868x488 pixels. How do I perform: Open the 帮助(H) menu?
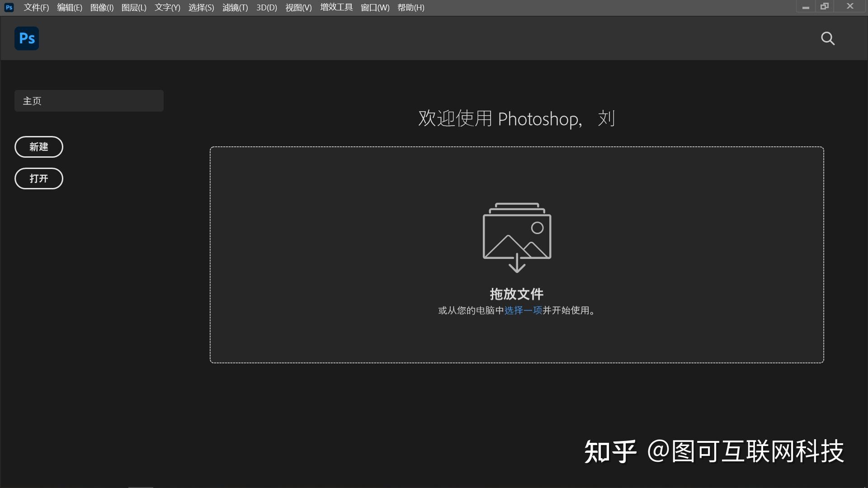tap(410, 7)
